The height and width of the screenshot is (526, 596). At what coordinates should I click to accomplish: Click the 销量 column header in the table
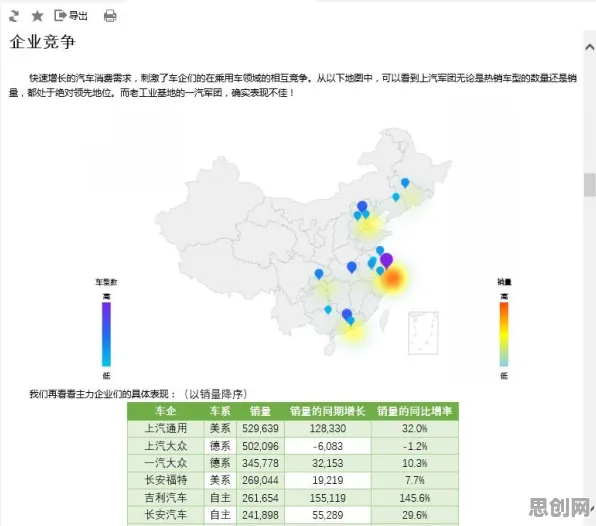[260, 411]
